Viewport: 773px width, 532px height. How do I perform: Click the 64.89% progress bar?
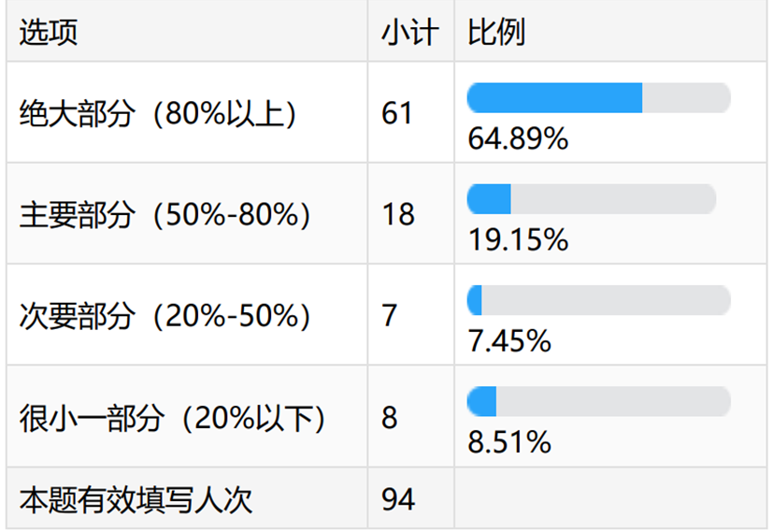click(x=598, y=97)
